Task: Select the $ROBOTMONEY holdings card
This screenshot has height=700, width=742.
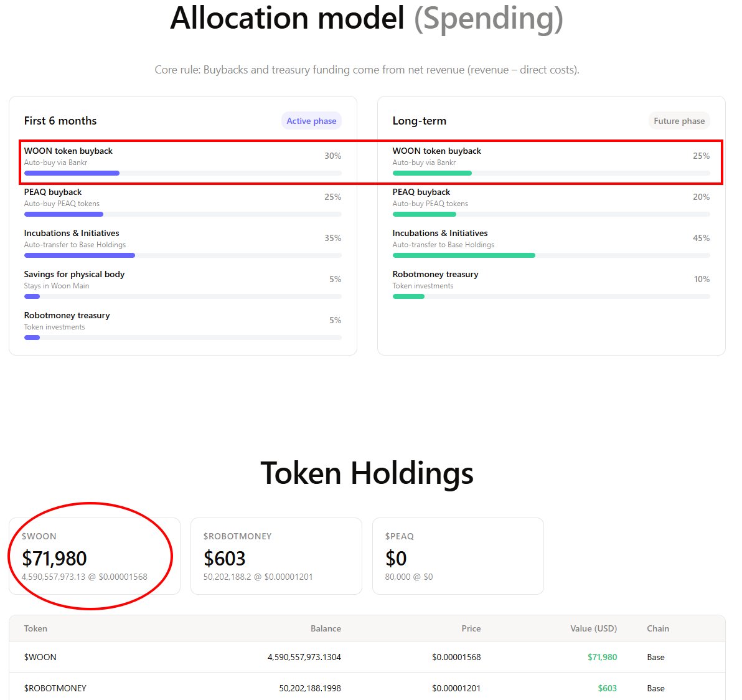Action: click(276, 556)
